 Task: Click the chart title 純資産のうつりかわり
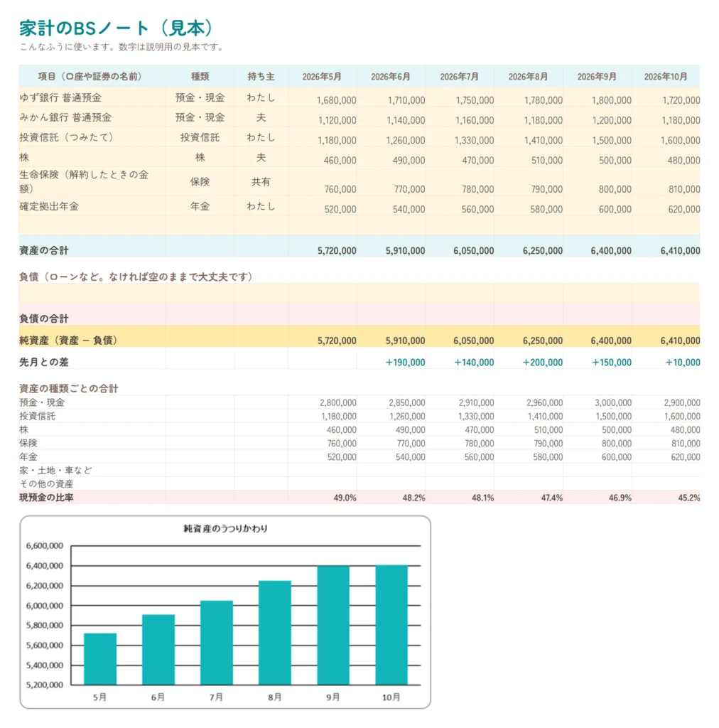[225, 528]
